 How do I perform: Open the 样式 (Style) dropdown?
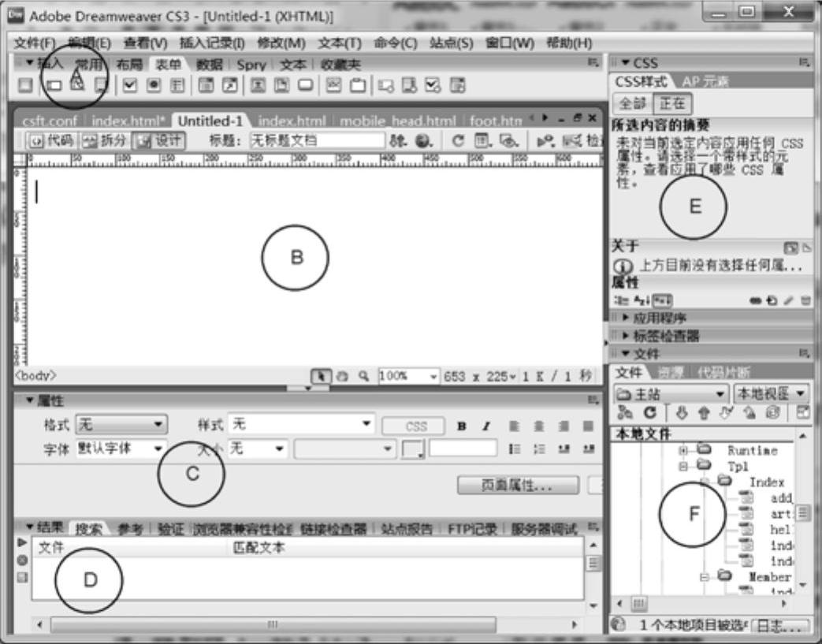(x=301, y=424)
